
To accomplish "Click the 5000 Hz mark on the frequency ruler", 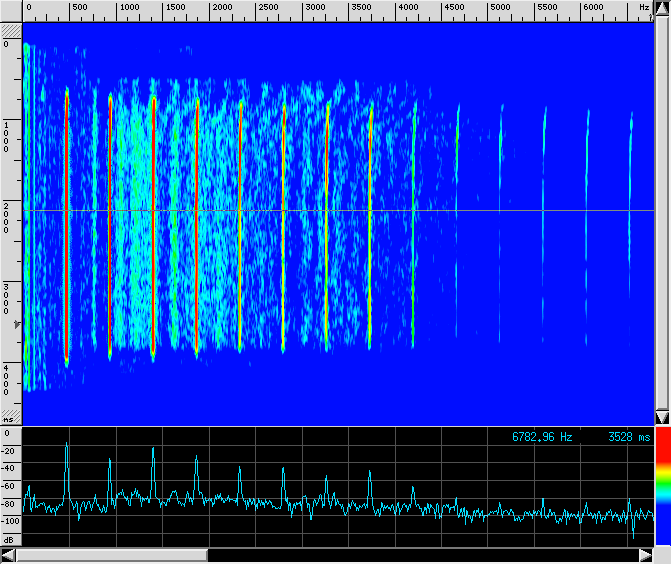I will pyautogui.click(x=499, y=8).
